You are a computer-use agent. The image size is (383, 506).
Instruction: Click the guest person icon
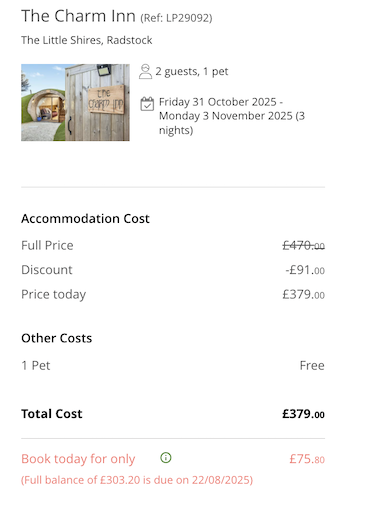pos(145,71)
